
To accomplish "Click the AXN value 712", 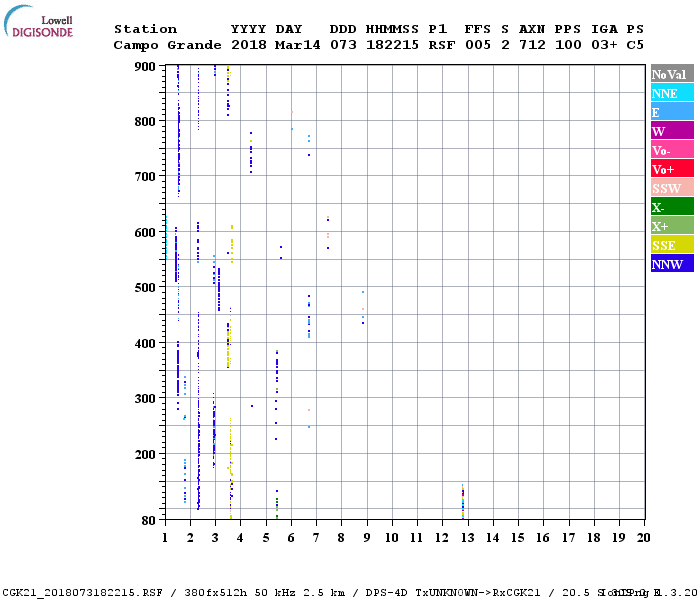I will (x=532, y=45).
